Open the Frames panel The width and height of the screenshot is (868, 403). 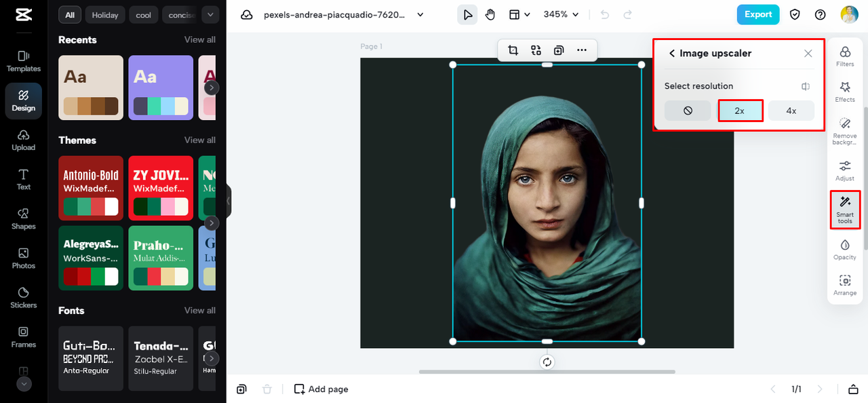click(x=23, y=337)
